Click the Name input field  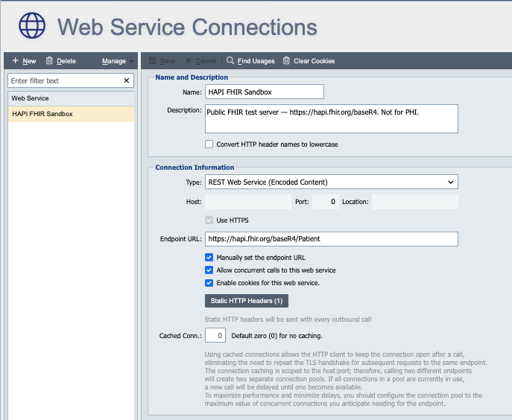265,92
